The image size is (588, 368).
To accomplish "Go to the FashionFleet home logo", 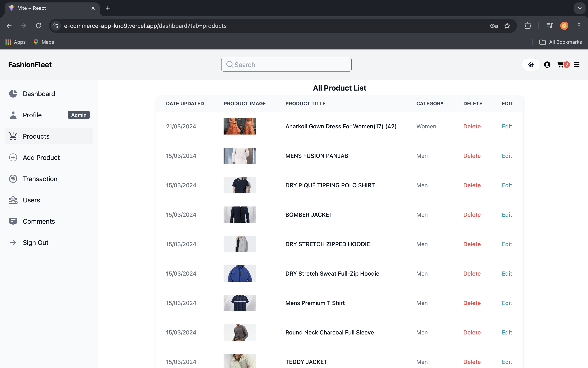I will pyautogui.click(x=30, y=64).
